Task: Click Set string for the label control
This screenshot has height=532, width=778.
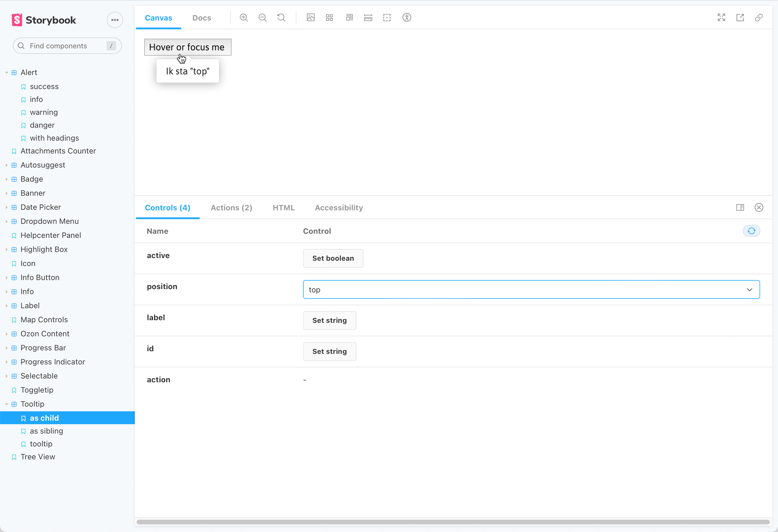Action: pyautogui.click(x=329, y=320)
